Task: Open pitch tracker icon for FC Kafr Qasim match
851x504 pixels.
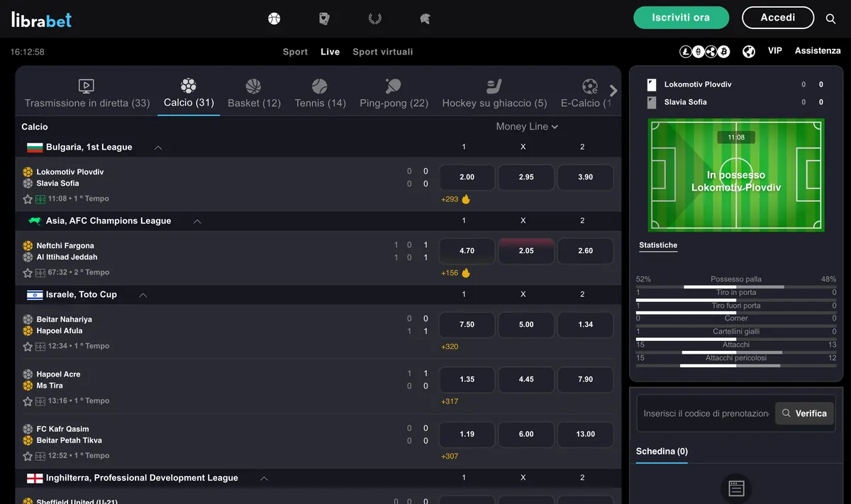Action: pos(40,457)
